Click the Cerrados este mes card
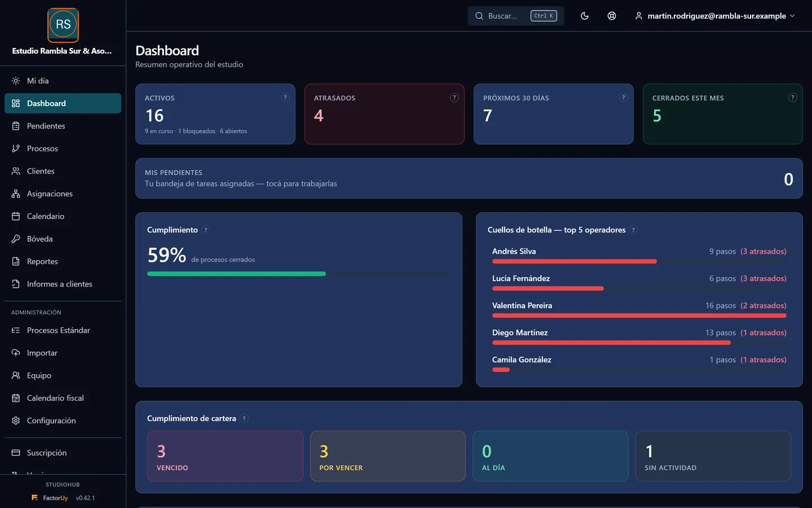812x508 pixels. tap(723, 114)
